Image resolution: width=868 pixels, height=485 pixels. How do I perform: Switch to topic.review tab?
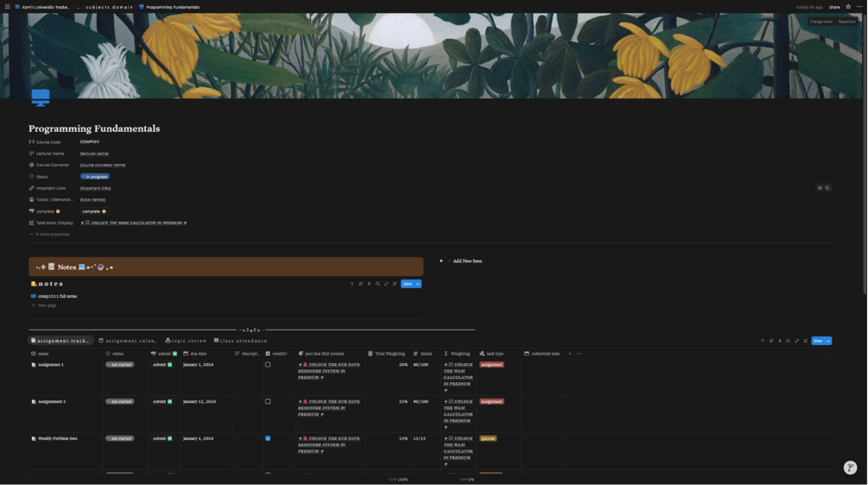186,341
